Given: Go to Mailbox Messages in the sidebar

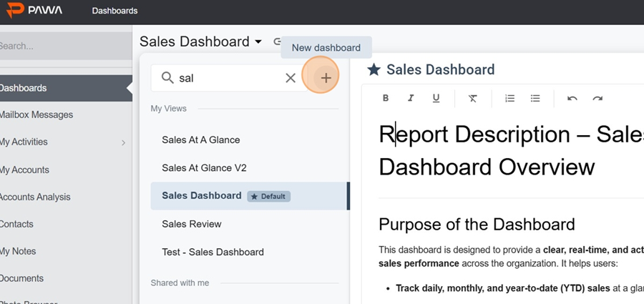Looking at the screenshot, I should [36, 114].
